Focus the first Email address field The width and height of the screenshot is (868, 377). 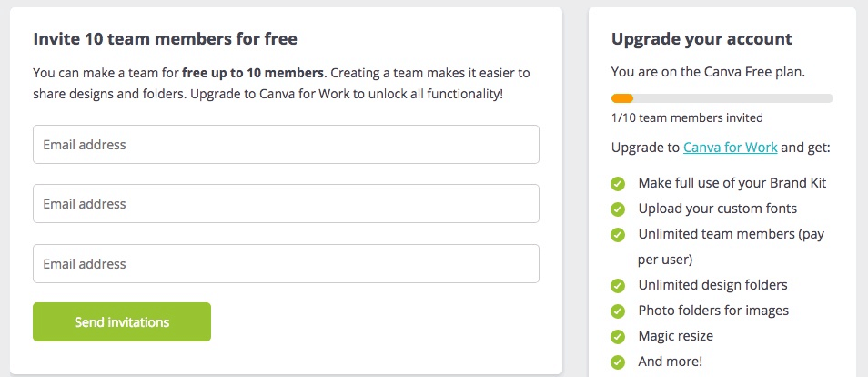click(x=287, y=144)
